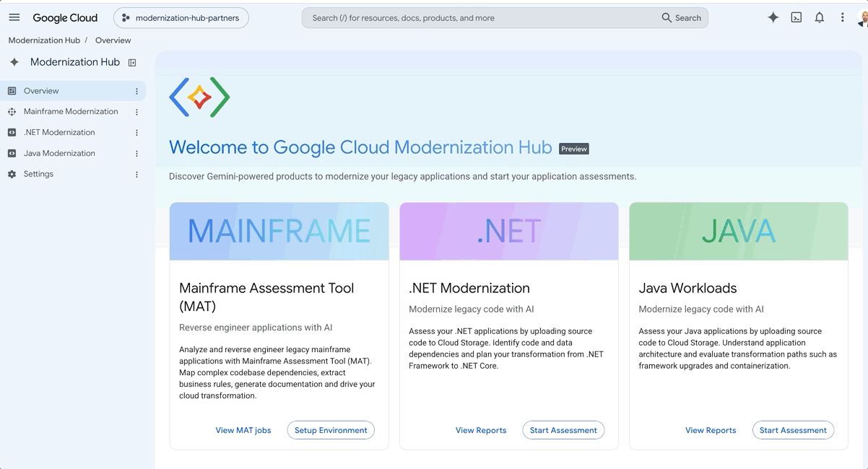Select Overview in the sidebar
Image resolution: width=868 pixels, height=469 pixels.
[73, 91]
